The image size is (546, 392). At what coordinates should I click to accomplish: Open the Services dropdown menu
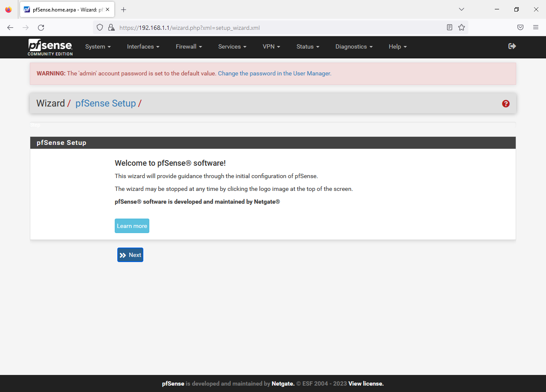[232, 47]
